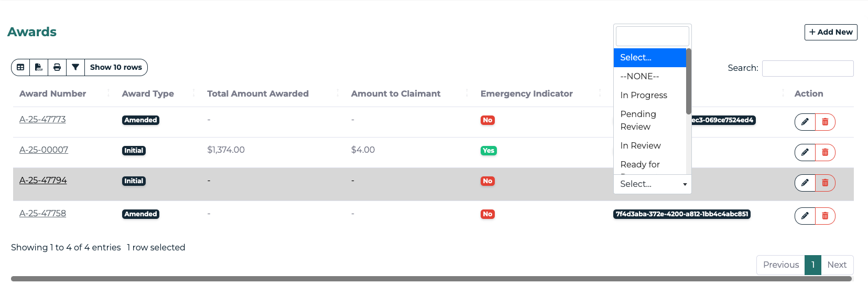Open the filter funnel tool

point(75,67)
